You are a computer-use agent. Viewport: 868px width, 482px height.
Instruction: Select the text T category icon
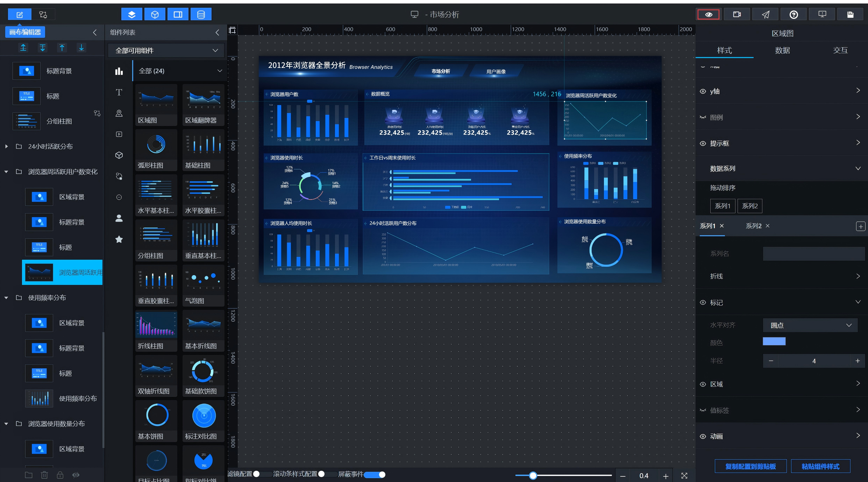tap(119, 92)
